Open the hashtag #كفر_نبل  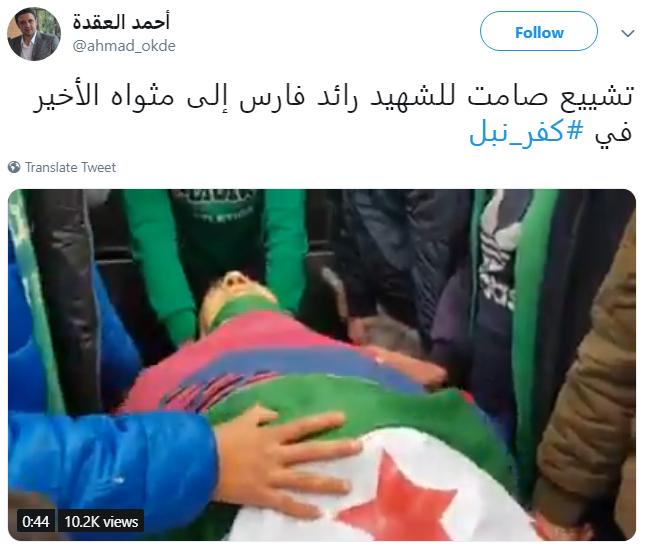click(x=527, y=132)
